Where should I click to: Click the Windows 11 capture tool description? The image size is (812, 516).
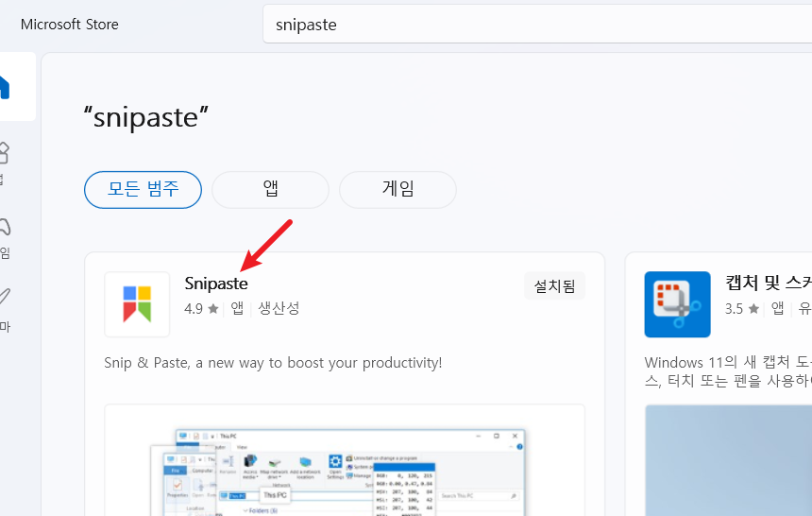pos(728,371)
